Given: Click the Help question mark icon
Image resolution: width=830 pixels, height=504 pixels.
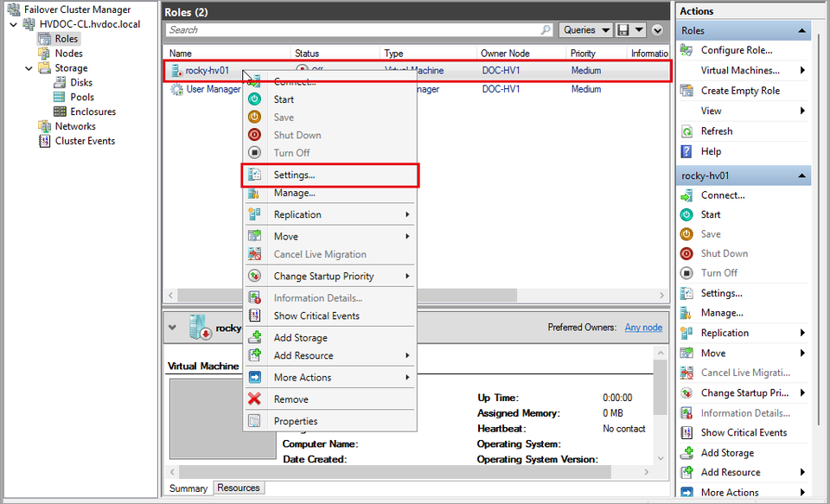Looking at the screenshot, I should pos(686,151).
